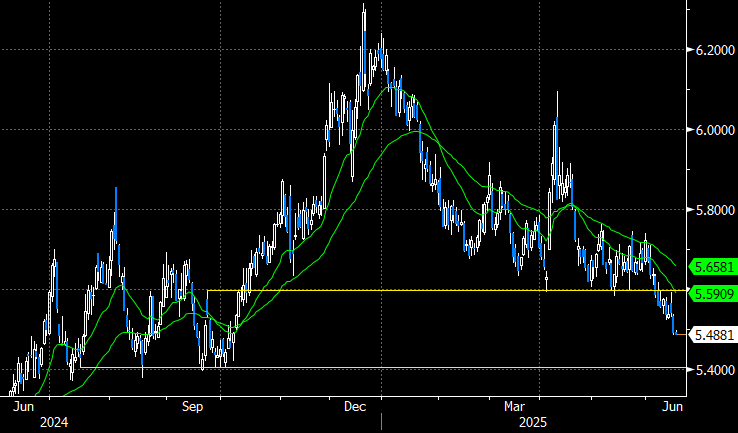
Task: Click the 6.0000 price axis label
Action: pyautogui.click(x=714, y=130)
